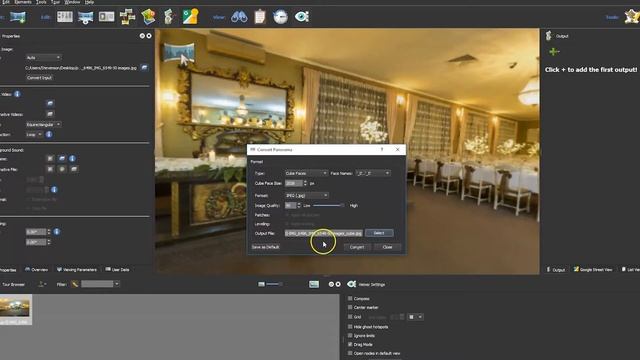The image size is (640, 360).
Task: Select panorama thumbnail in Tour Browser
Action: point(15,309)
